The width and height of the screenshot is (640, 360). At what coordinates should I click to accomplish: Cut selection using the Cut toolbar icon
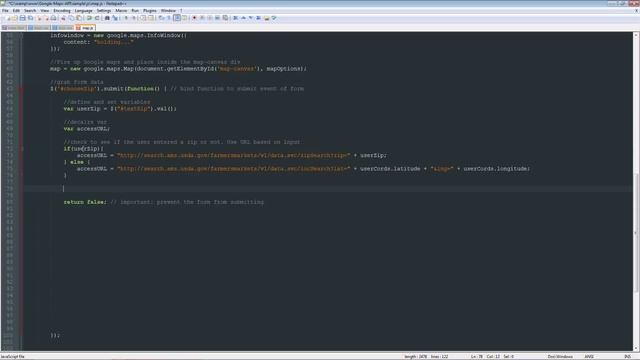click(x=63, y=18)
